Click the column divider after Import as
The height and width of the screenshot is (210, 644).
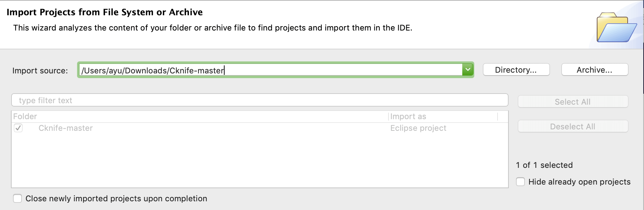point(498,116)
